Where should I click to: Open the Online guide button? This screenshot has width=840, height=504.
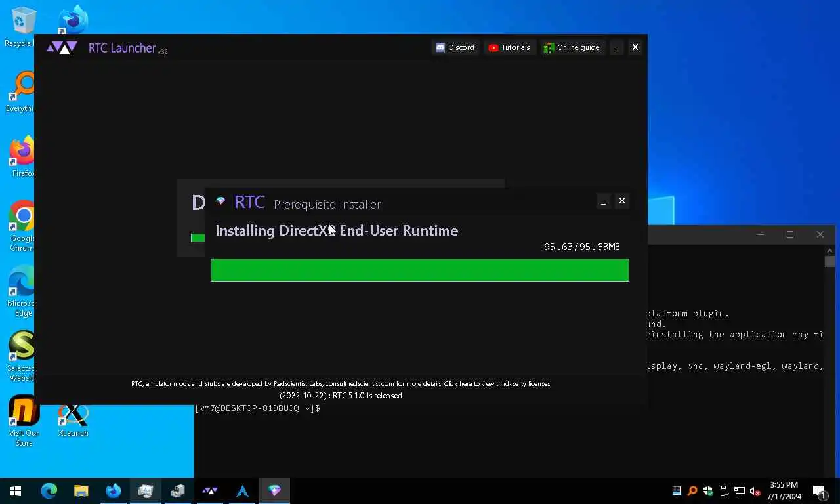(572, 47)
